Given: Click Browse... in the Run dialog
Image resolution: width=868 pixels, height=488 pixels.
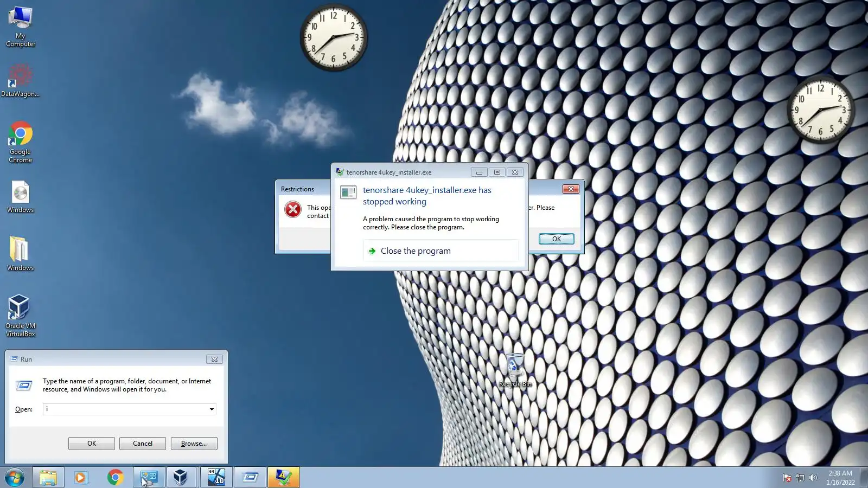Looking at the screenshot, I should (x=194, y=444).
